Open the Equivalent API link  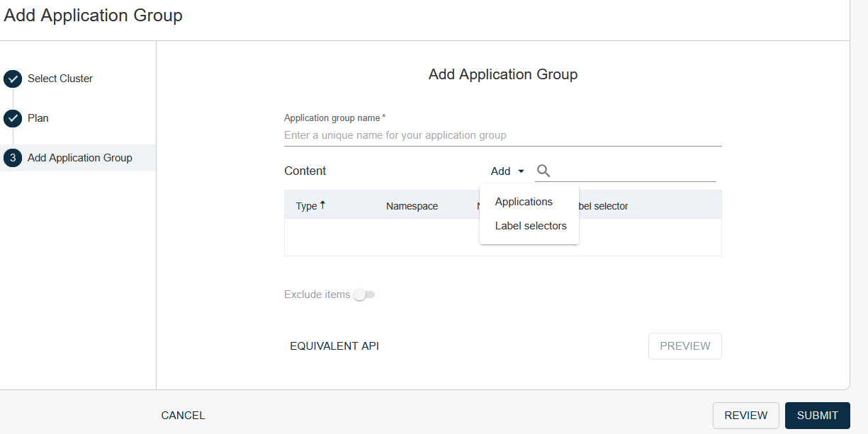(x=334, y=346)
